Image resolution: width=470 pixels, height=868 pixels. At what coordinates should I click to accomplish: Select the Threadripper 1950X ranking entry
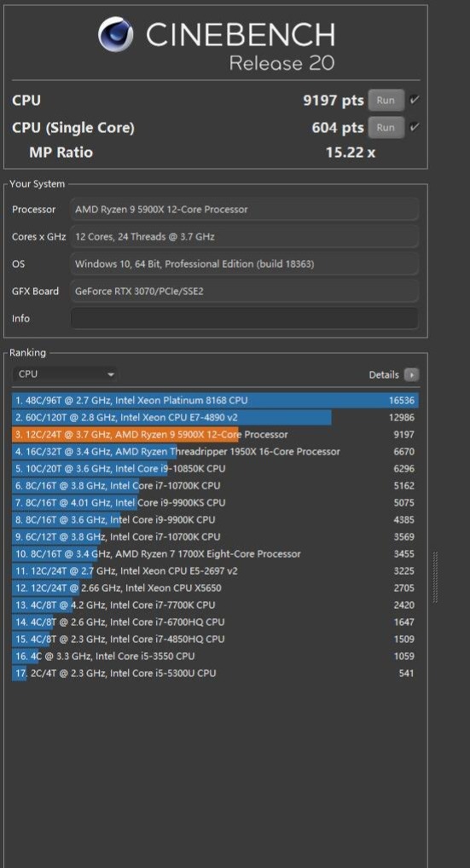215,452
